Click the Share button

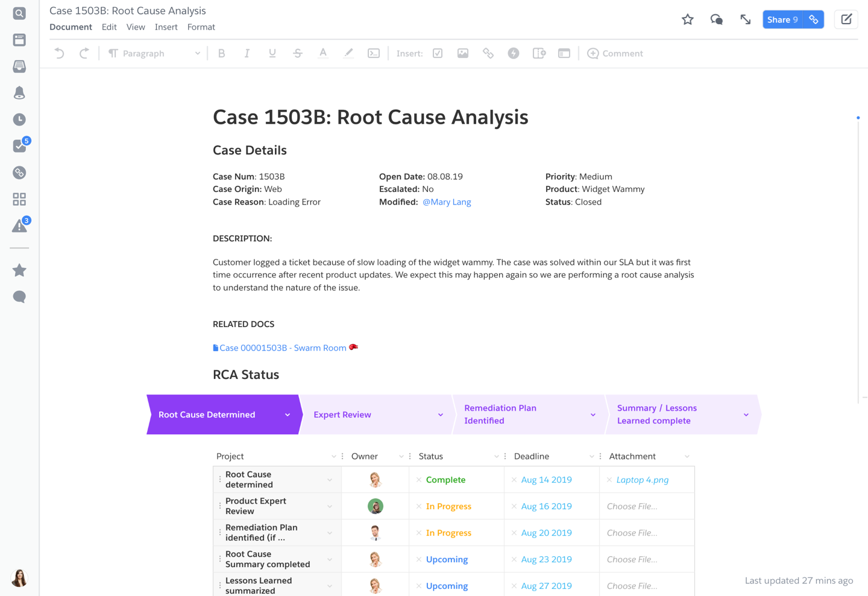click(x=782, y=19)
